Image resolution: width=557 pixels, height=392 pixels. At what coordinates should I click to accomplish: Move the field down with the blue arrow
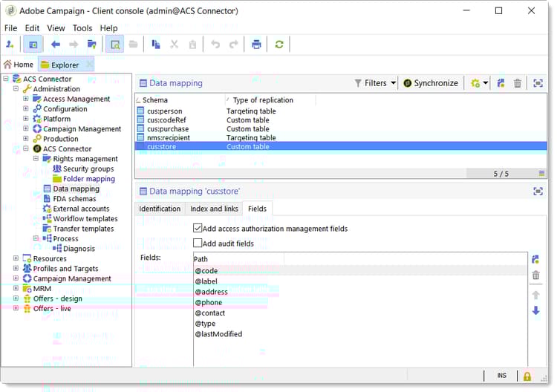[x=535, y=310]
